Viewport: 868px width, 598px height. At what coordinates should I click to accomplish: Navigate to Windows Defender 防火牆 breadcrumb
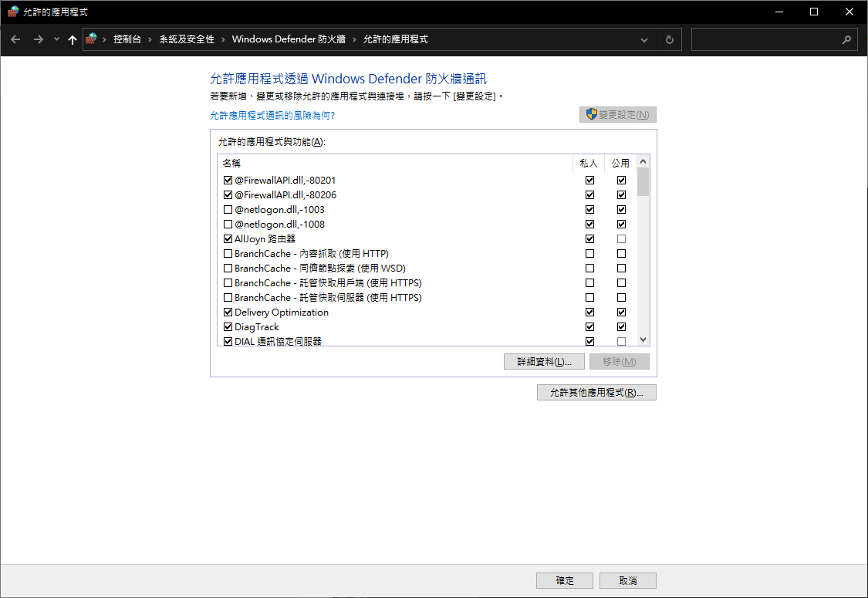coord(289,39)
